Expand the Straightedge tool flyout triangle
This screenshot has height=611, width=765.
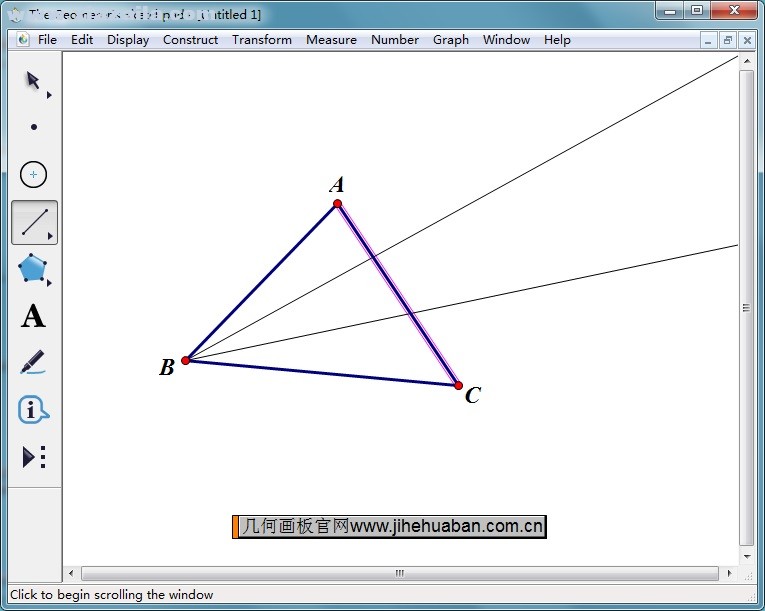tap(50, 236)
